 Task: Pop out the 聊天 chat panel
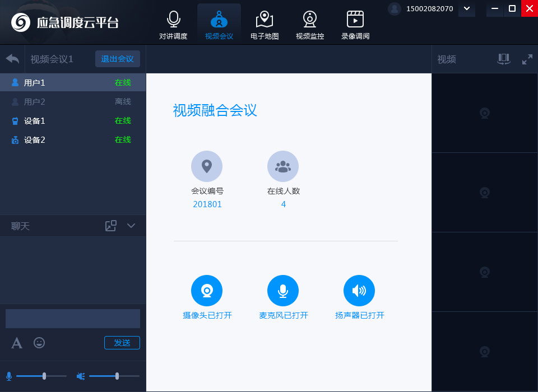click(111, 226)
